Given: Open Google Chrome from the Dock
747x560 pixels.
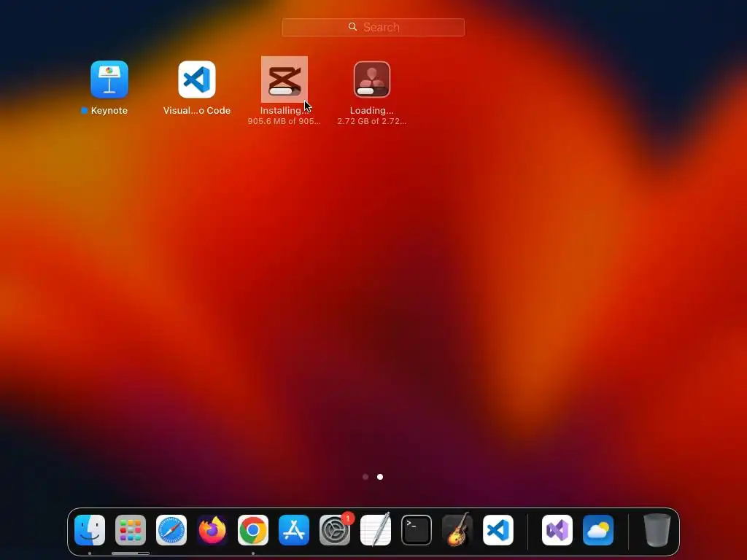Looking at the screenshot, I should tap(253, 530).
